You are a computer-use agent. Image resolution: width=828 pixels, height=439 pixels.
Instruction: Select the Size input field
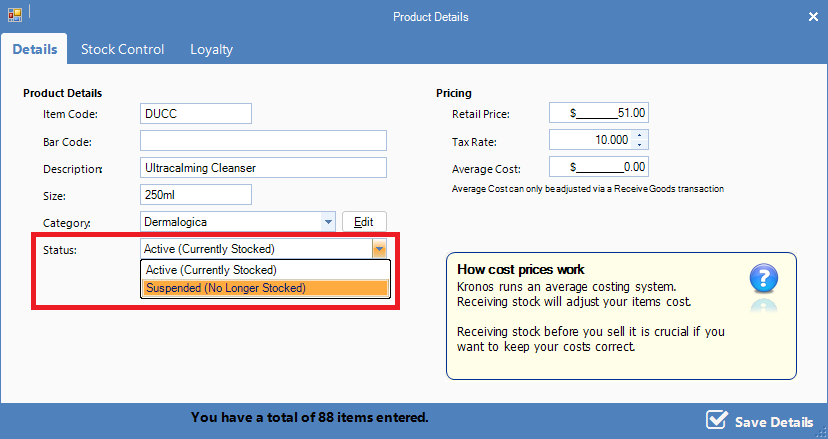pyautogui.click(x=195, y=195)
